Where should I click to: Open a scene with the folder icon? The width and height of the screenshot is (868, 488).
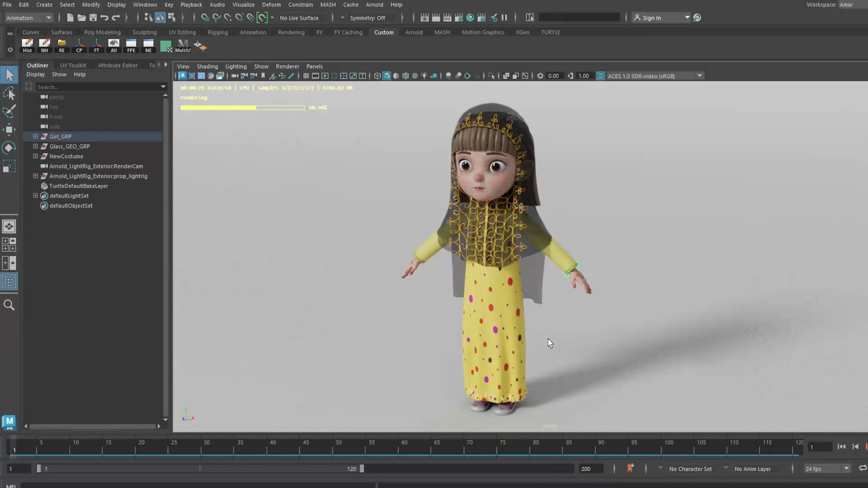pos(81,18)
